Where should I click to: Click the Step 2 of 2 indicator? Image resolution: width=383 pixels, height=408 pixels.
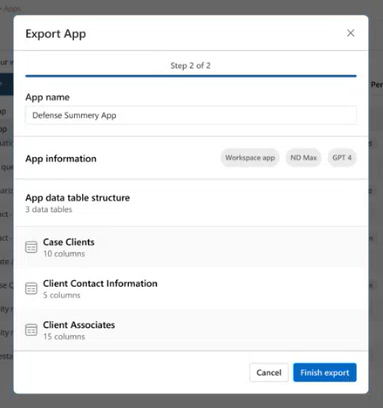coord(191,66)
